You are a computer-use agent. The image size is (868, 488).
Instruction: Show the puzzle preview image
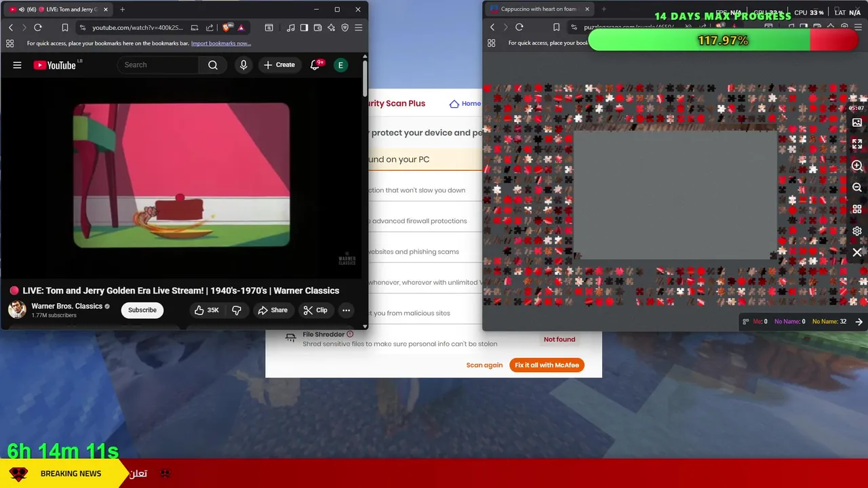[857, 123]
